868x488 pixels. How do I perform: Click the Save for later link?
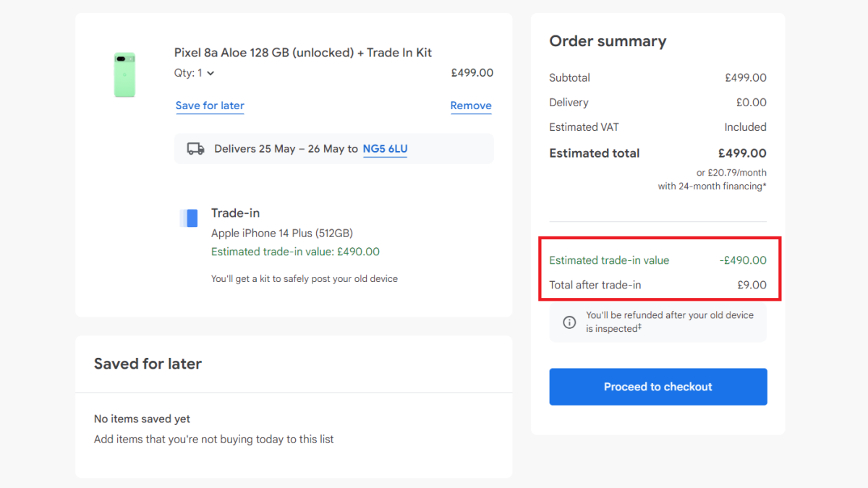pyautogui.click(x=210, y=106)
